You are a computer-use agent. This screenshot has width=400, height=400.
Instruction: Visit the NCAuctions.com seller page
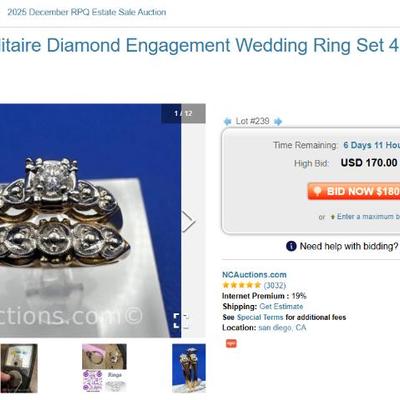tap(254, 275)
